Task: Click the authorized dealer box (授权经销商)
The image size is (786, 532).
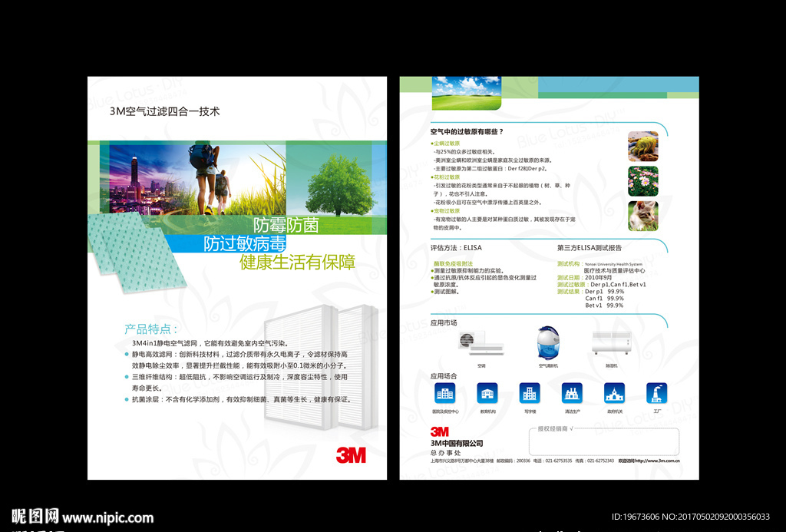Action: (604, 441)
